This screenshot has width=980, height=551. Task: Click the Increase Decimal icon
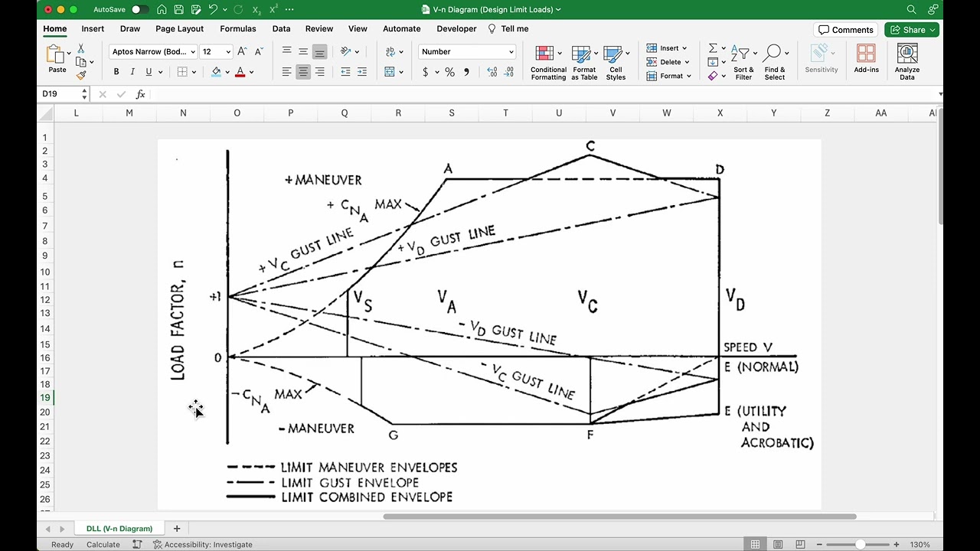tap(492, 72)
